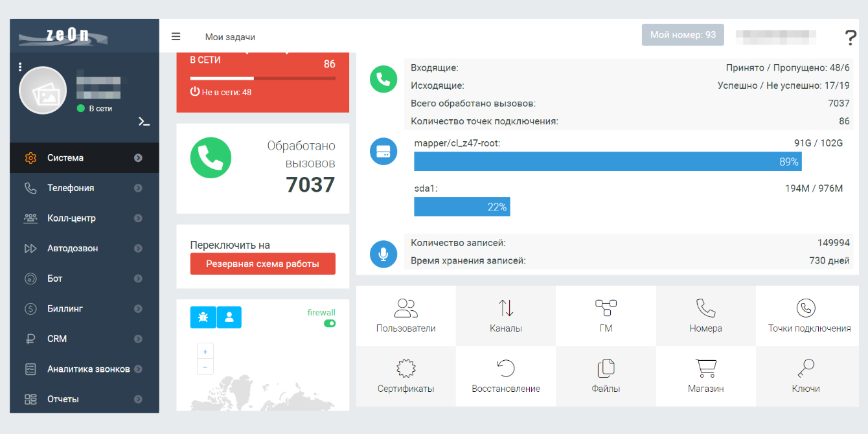Screen dimensions: 868x434
Task: Open the Номера tile
Action: [x=706, y=315]
